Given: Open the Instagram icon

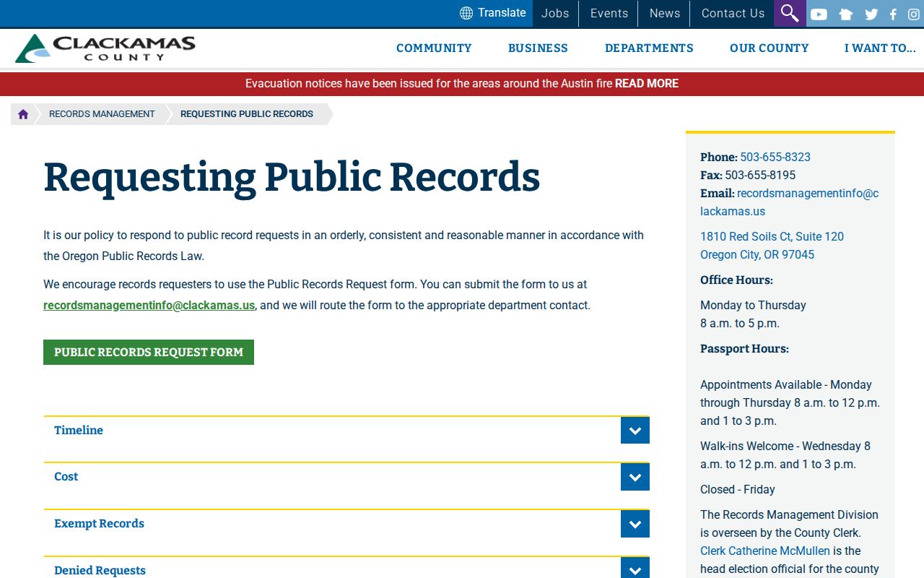Looking at the screenshot, I should coord(914,14).
